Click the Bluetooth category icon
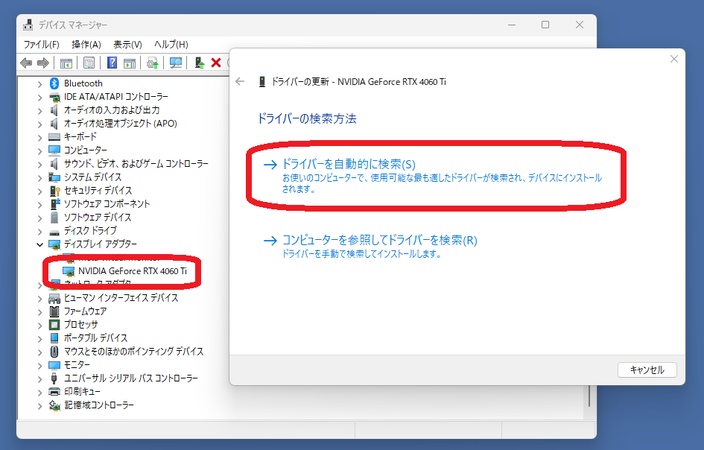Screen dimensions: 704x450 [x=54, y=83]
